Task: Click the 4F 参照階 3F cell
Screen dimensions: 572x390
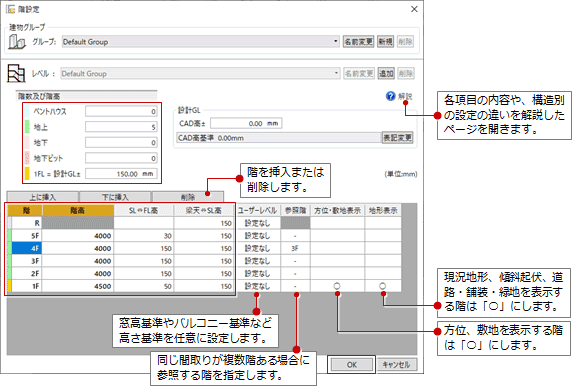Action: 295,248
